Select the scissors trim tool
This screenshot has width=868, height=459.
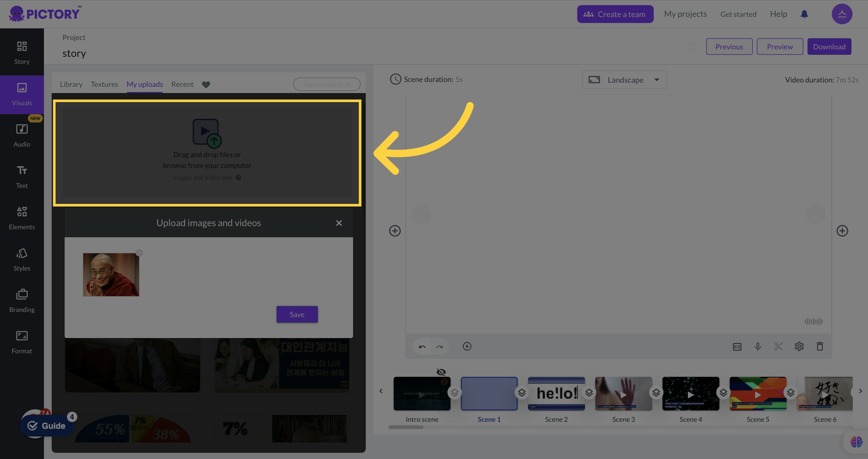coord(778,346)
